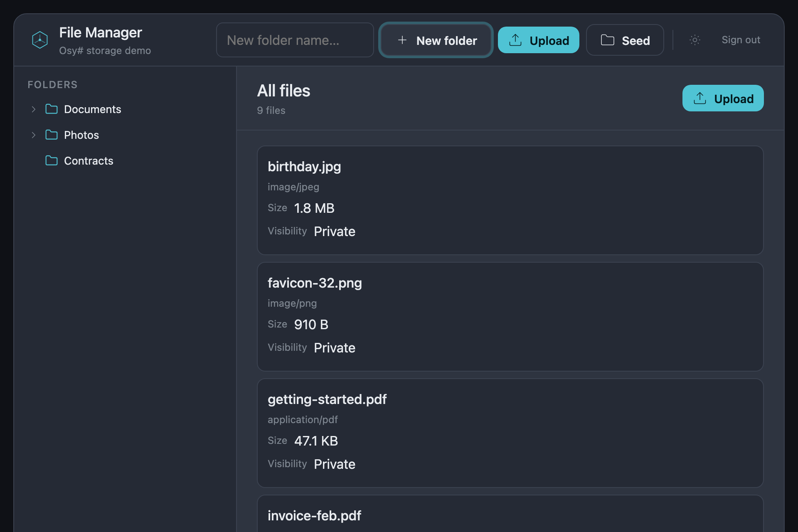This screenshot has width=798, height=532.
Task: Expand the Photos folder chevron
Action: [x=34, y=135]
